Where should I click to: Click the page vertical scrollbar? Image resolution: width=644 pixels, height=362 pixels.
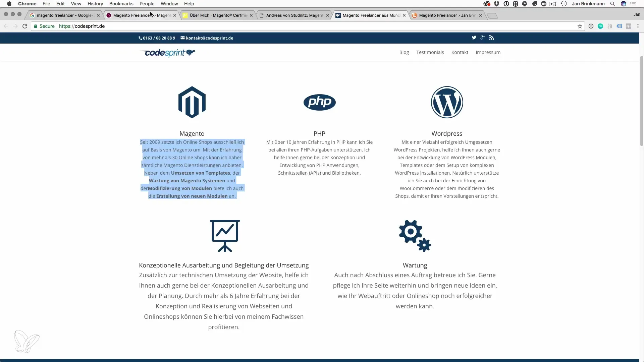pyautogui.click(x=642, y=101)
